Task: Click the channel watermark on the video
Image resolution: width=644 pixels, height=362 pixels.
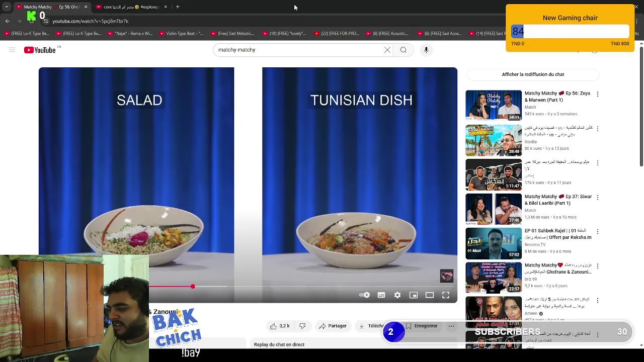Action: click(447, 276)
